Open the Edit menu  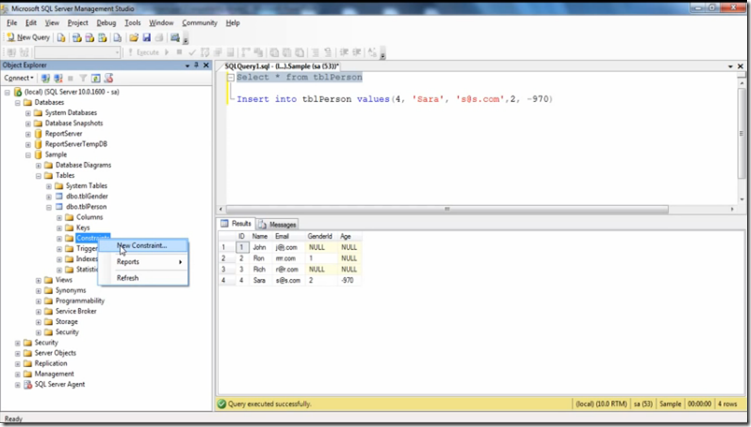tap(31, 22)
